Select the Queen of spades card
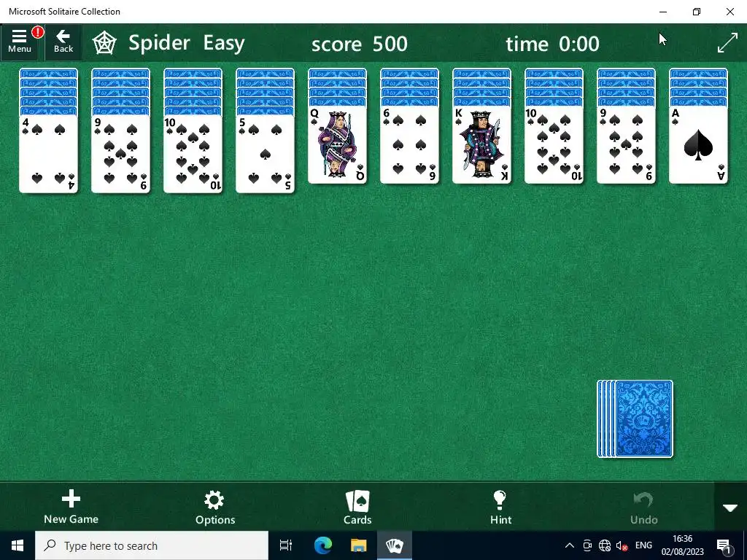Viewport: 747px width, 560px height. [337, 145]
